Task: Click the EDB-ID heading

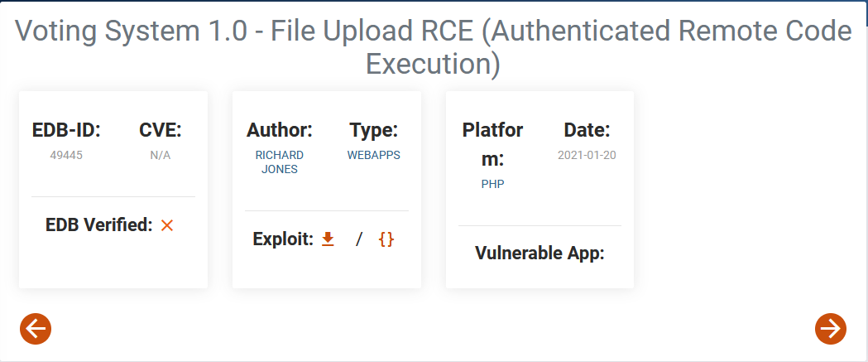Action: click(66, 130)
